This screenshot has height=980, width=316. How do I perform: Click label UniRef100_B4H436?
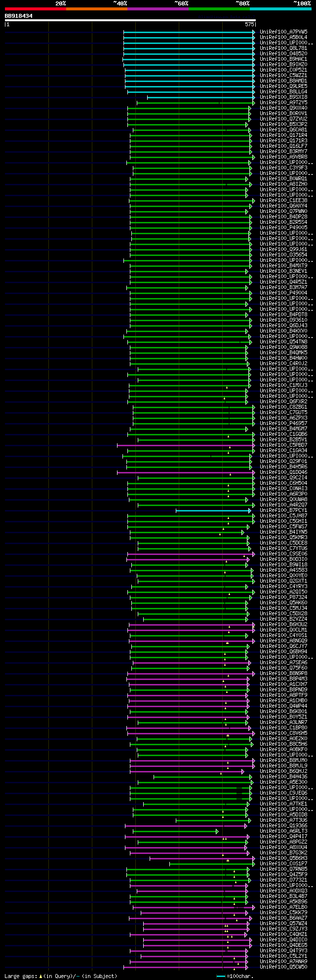pyautogui.click(x=283, y=776)
